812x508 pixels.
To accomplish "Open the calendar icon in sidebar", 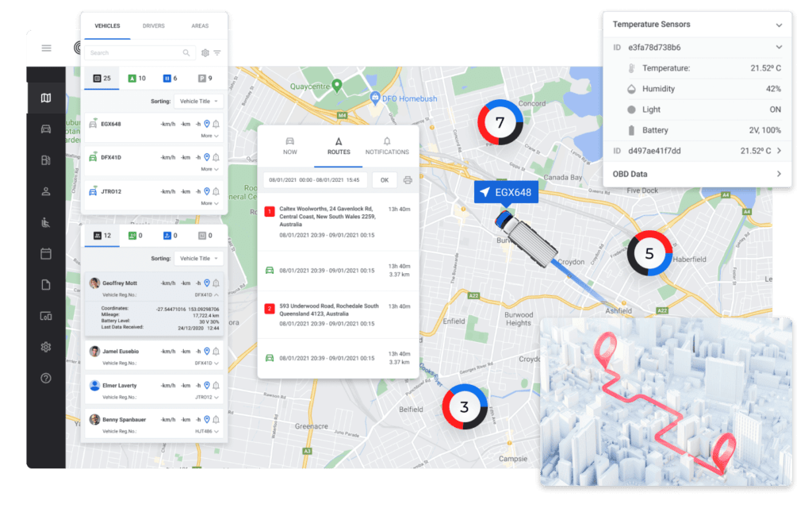I will click(46, 253).
